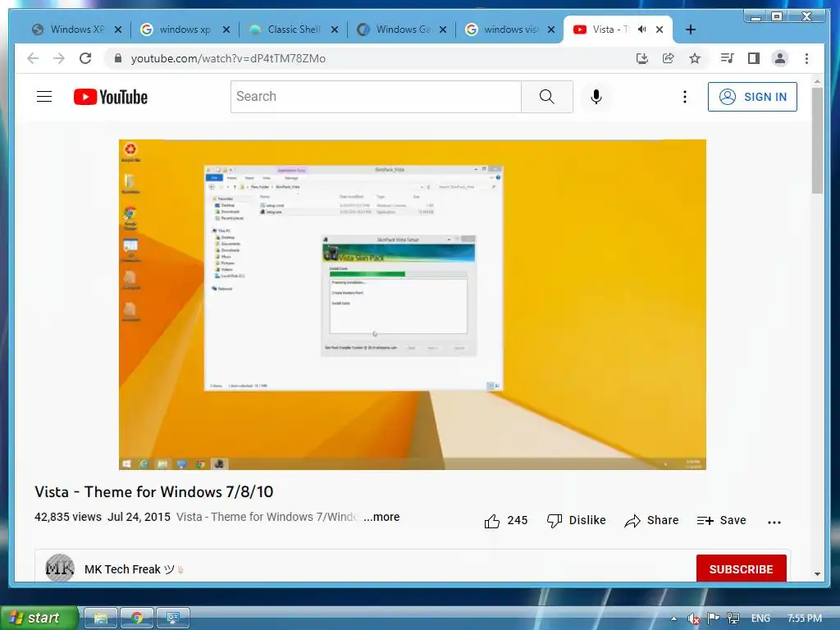Open the third taskbar monitor app icon
The image size is (840, 630).
[172, 619]
